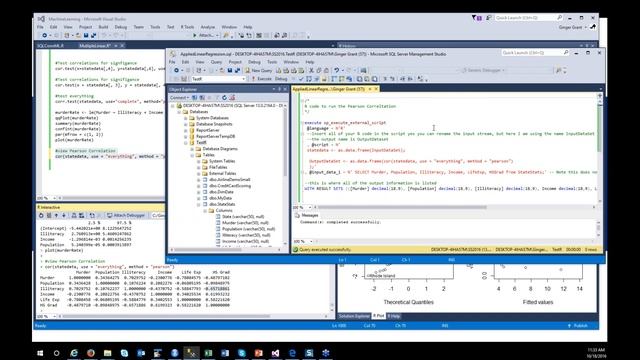Open the File menu in SSMS
This screenshot has height=360, width=640.
pos(172,62)
